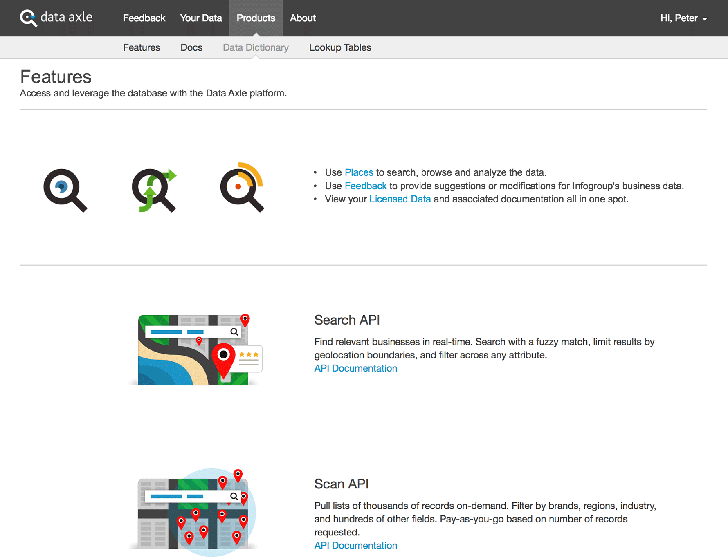728x560 pixels.
Task: Click the Search API map illustration
Action: click(x=196, y=349)
